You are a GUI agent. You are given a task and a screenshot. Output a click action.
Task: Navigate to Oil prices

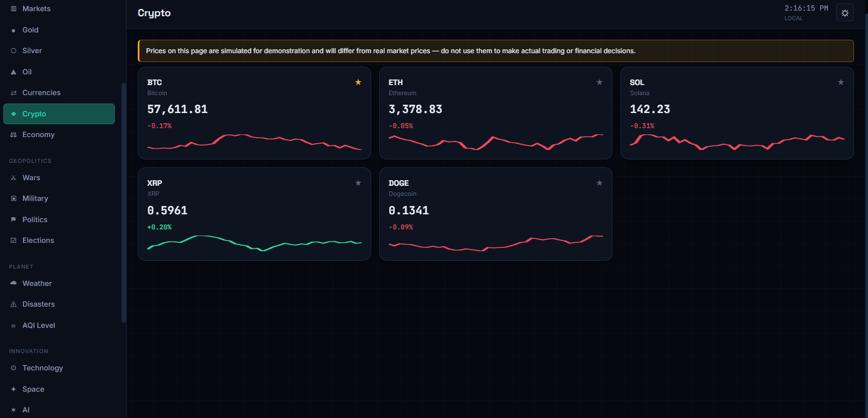(59, 72)
